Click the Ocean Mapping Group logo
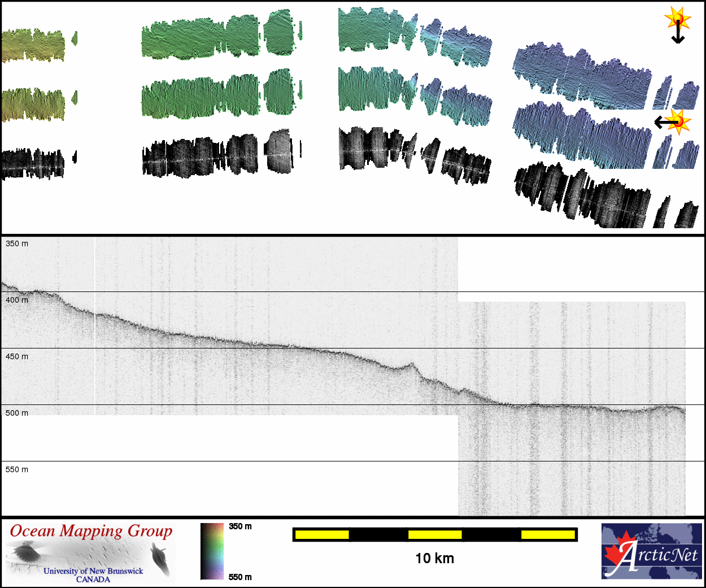The height and width of the screenshot is (588, 706). pos(90,553)
